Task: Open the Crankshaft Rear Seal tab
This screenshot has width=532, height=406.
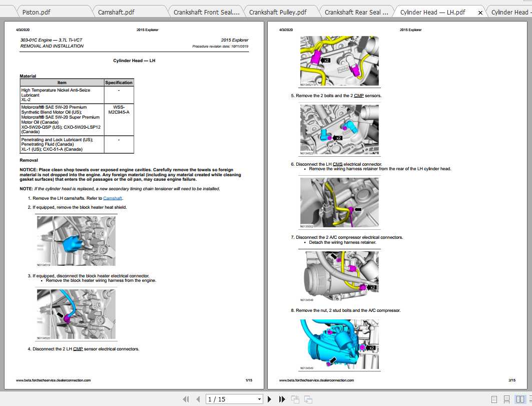Action: tap(356, 12)
